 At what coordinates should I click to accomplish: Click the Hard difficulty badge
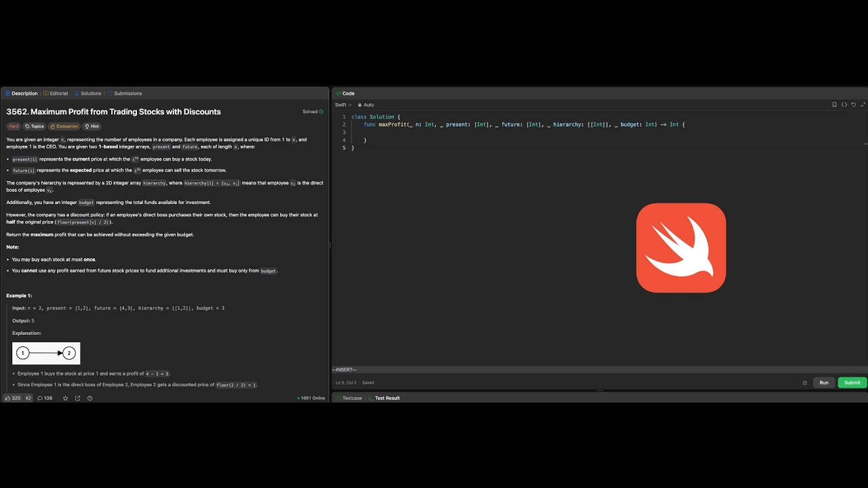(14, 126)
